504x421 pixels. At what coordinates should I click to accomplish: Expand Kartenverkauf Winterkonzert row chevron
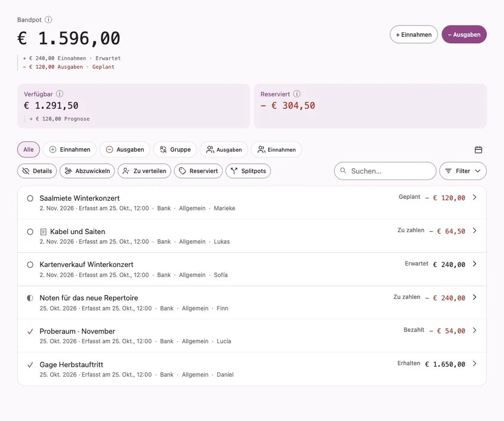pos(475,264)
